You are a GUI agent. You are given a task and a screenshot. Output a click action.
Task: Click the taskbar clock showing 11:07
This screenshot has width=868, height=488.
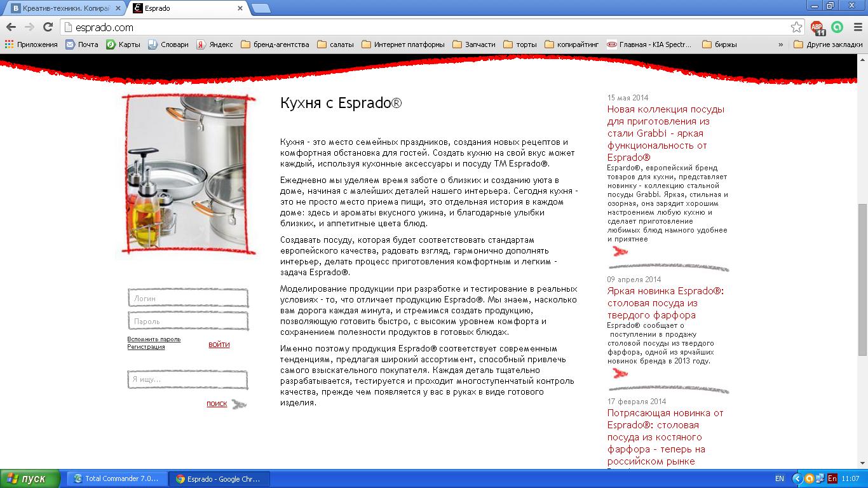(x=851, y=478)
